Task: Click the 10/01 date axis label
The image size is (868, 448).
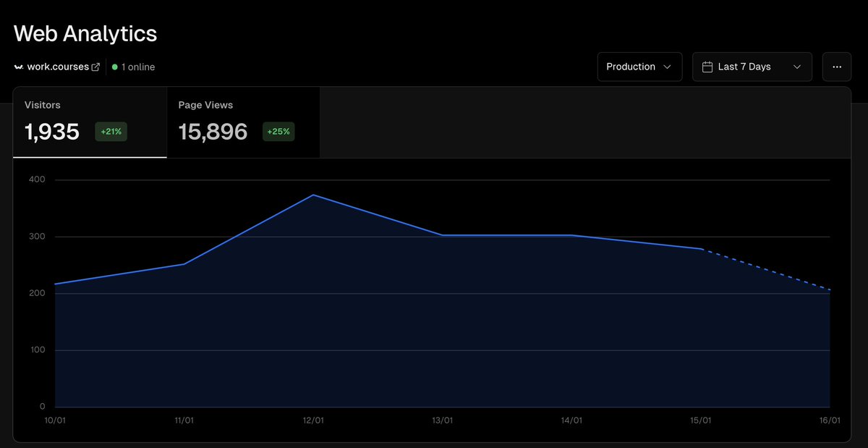Action: [55, 420]
